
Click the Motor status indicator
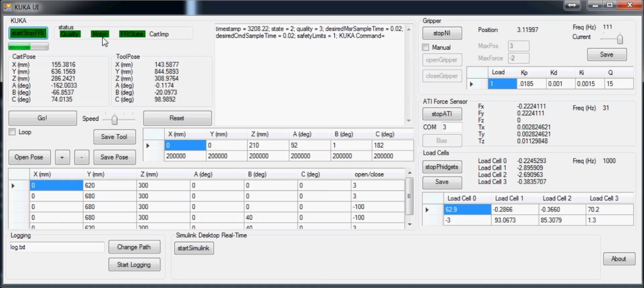(x=99, y=34)
